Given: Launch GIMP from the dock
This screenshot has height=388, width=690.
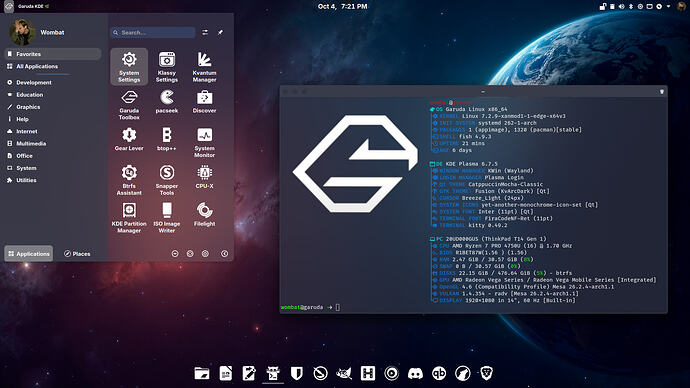Looking at the screenshot, I should click(344, 373).
